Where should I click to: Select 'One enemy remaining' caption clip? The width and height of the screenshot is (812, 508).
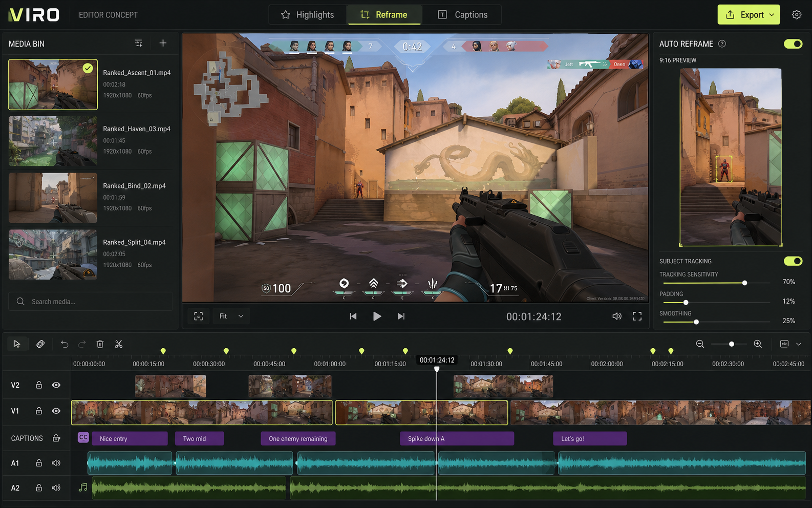(x=298, y=438)
